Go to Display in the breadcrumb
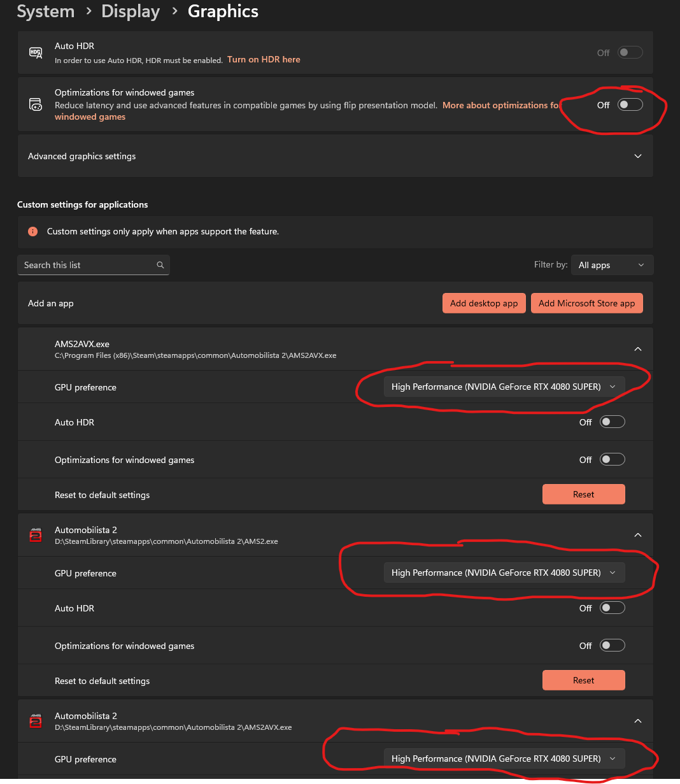This screenshot has height=784, width=680. point(131,11)
